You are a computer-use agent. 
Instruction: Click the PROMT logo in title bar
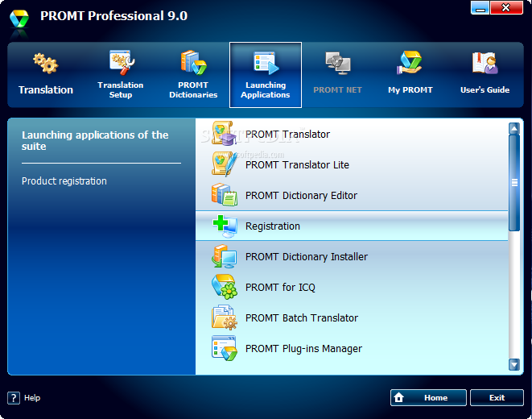pyautogui.click(x=19, y=19)
